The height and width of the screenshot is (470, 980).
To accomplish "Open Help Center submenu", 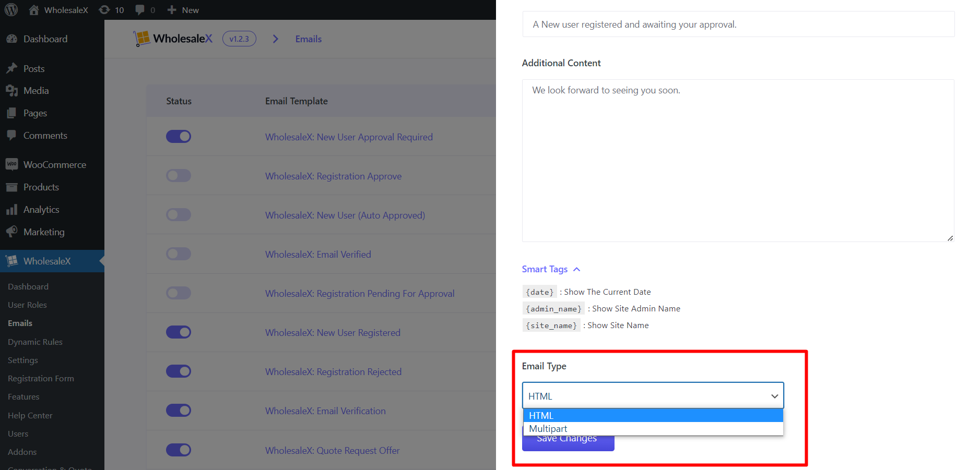I will (30, 416).
